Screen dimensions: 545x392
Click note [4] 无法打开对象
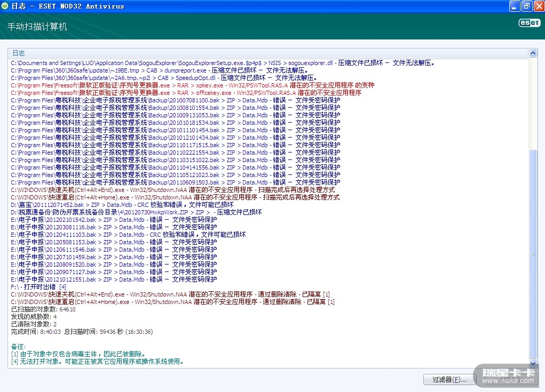97,362
